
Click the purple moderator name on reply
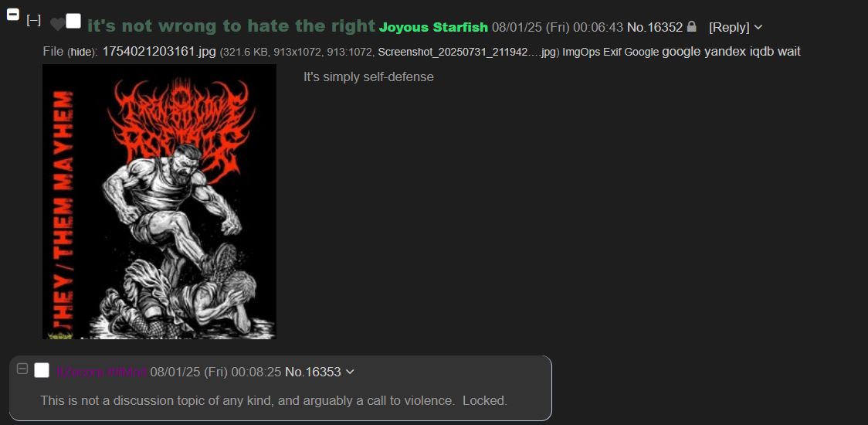coord(101,372)
